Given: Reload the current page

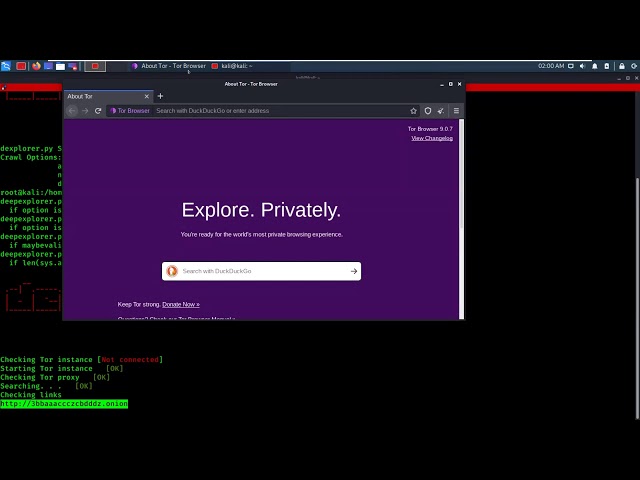Looking at the screenshot, I should click(98, 111).
